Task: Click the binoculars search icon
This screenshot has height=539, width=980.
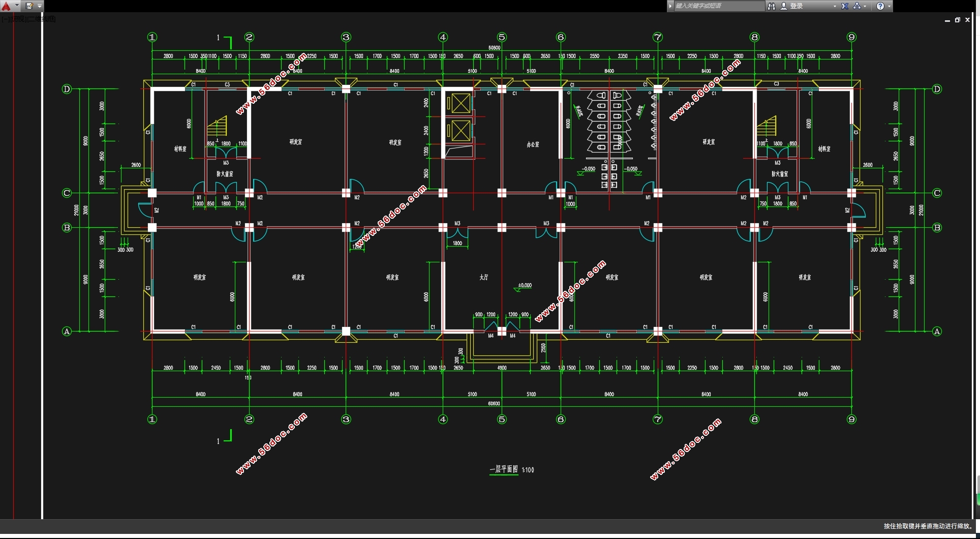Action: pyautogui.click(x=772, y=6)
